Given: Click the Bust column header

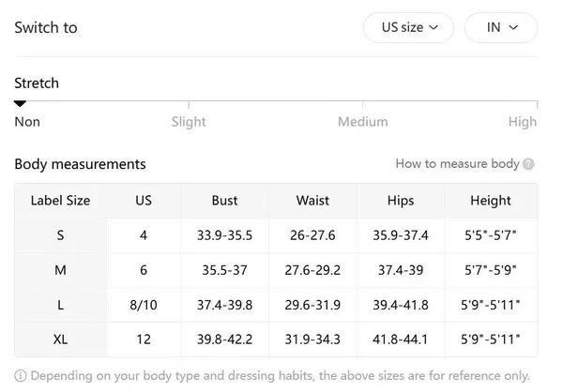Looking at the screenshot, I should pos(224,201).
